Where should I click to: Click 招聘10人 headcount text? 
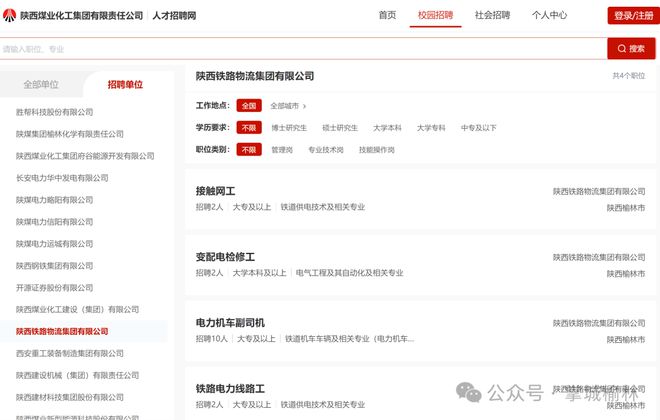point(212,339)
